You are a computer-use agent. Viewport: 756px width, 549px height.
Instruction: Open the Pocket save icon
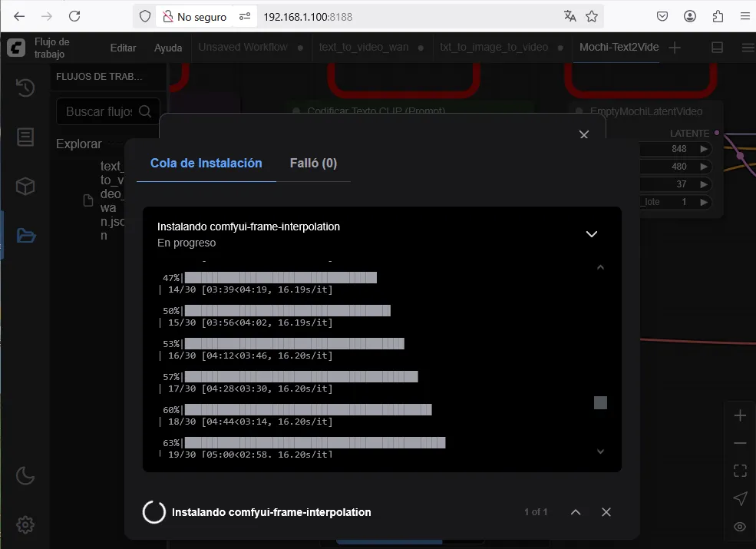pyautogui.click(x=662, y=16)
